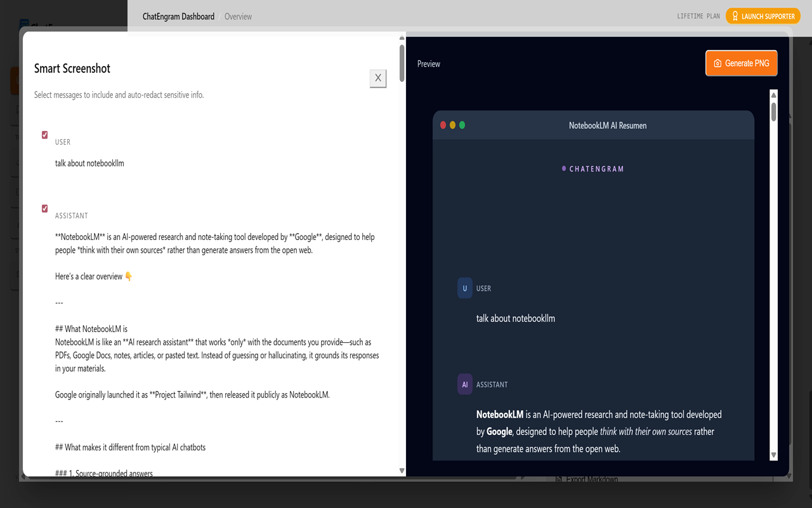The height and width of the screenshot is (508, 812).
Task: Click the Generate PNG button
Action: pyautogui.click(x=741, y=63)
